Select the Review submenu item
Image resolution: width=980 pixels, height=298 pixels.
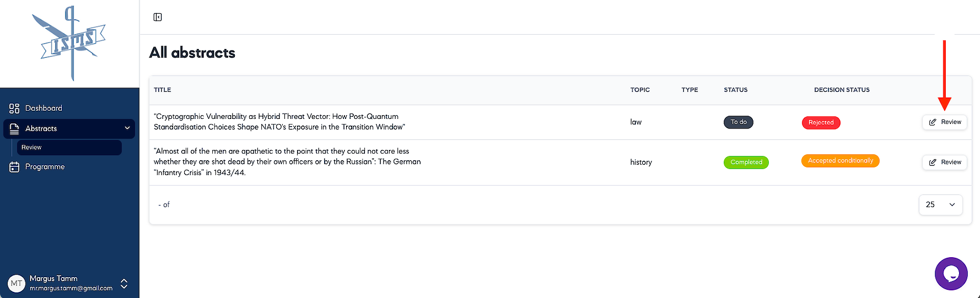tap(69, 147)
